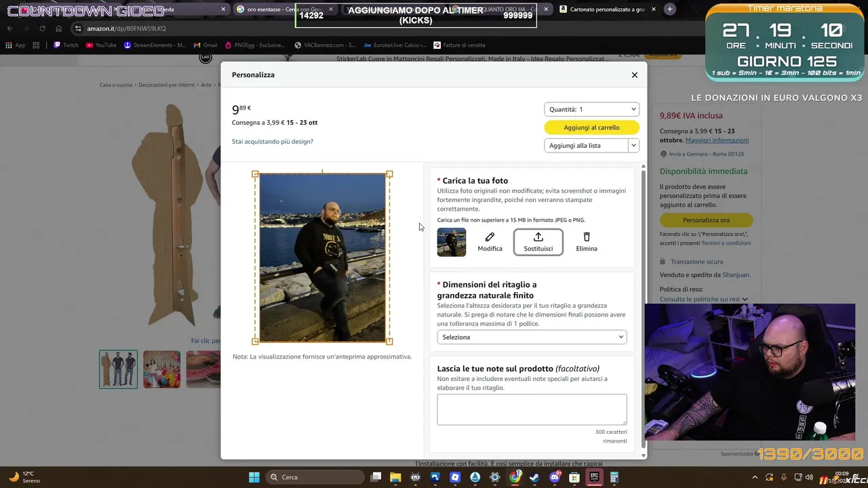Open the Quantità dropdown

click(592, 109)
